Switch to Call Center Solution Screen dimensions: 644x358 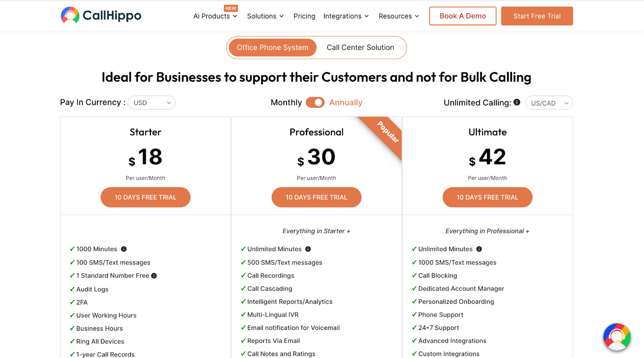(360, 47)
